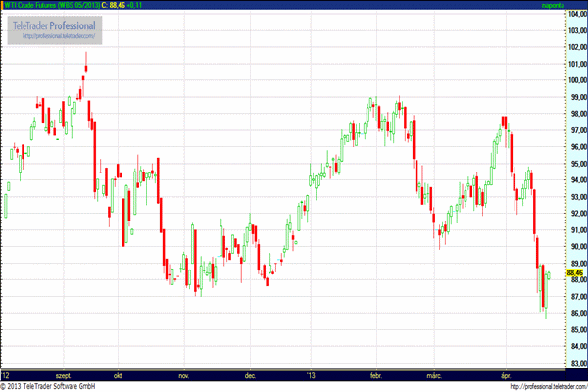Select the 'okt' marker on the time axis
This screenshot has height=392, width=588.
(118, 375)
